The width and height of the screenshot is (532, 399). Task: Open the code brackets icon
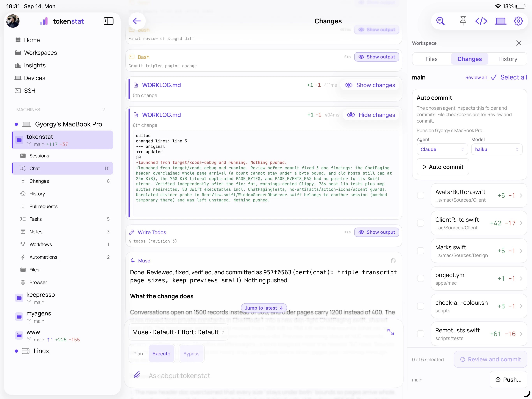coord(481,21)
